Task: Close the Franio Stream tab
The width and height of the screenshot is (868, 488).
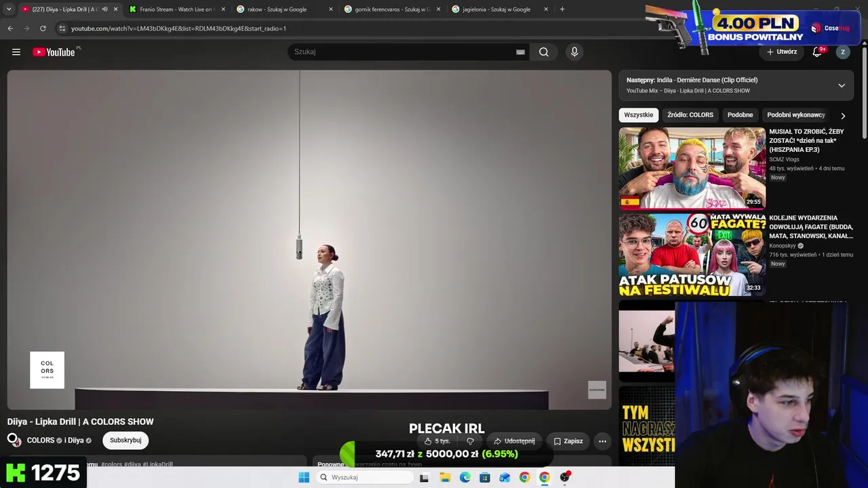Action: (223, 9)
